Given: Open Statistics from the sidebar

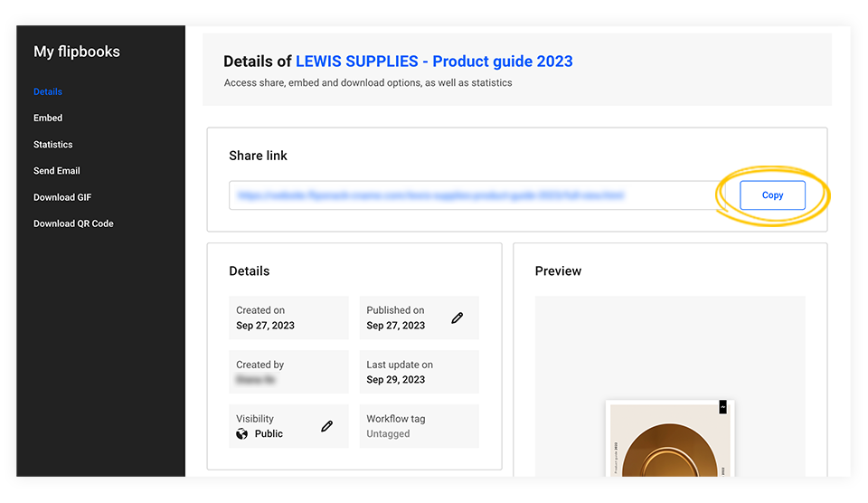Looking at the screenshot, I should (53, 145).
